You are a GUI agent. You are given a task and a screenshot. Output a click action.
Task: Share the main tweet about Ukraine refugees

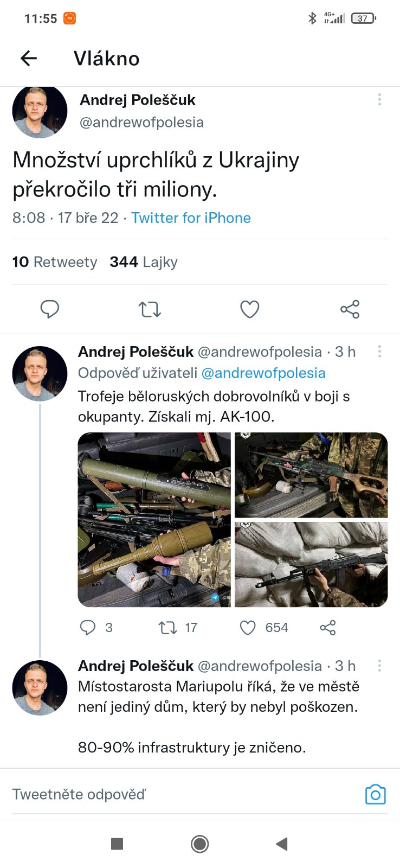tap(350, 309)
